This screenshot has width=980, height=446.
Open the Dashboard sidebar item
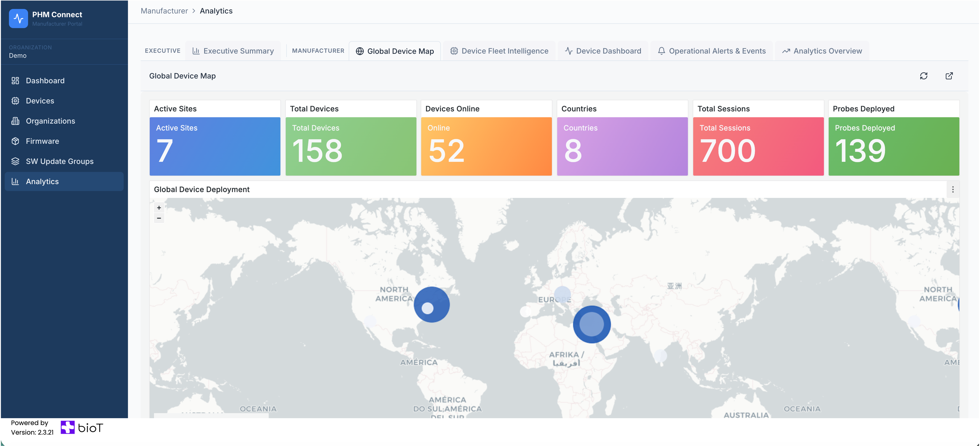coord(45,81)
